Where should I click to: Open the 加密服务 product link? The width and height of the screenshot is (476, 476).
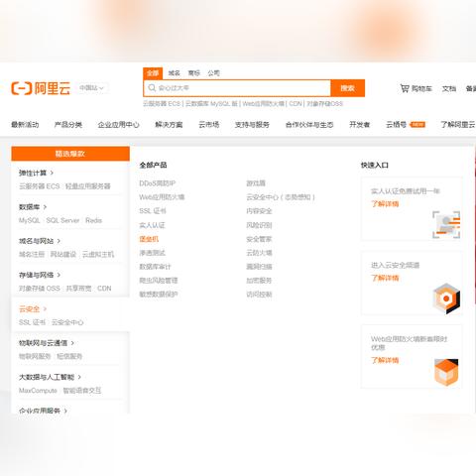tap(259, 281)
